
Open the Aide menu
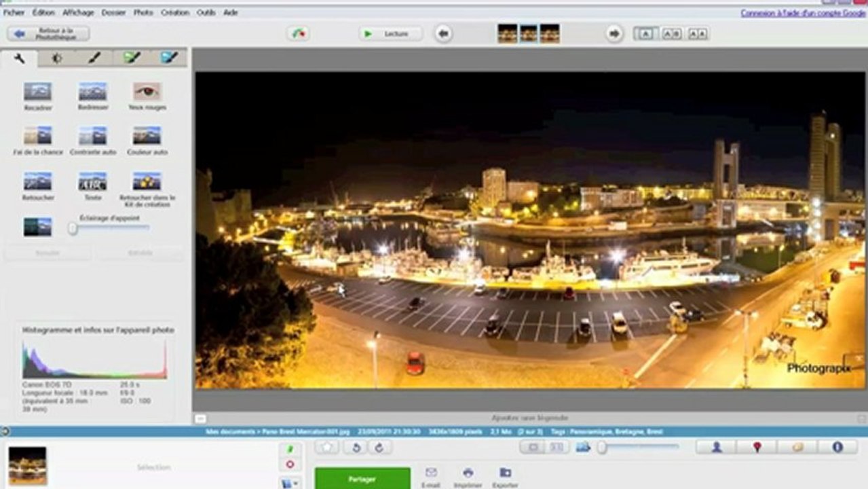[x=231, y=12]
